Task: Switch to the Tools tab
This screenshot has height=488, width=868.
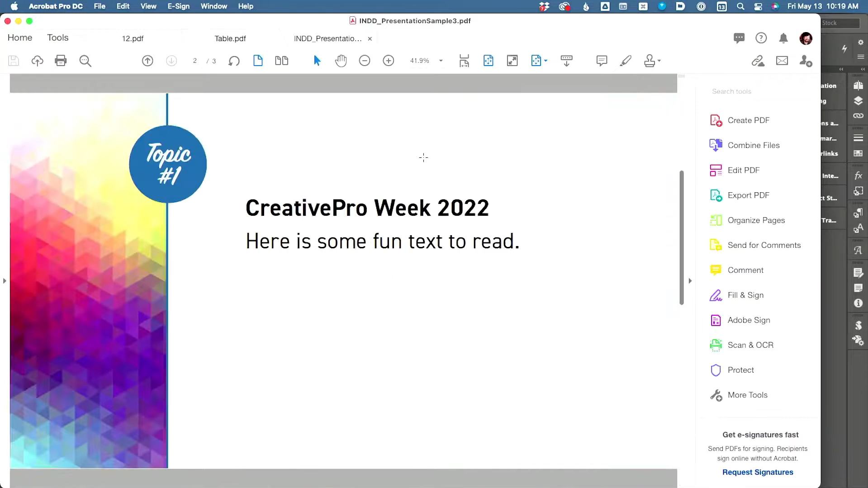Action: coord(58,38)
